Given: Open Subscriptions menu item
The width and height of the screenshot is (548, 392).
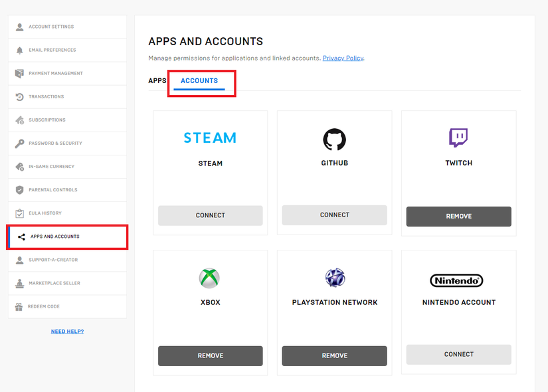Looking at the screenshot, I should pos(68,120).
